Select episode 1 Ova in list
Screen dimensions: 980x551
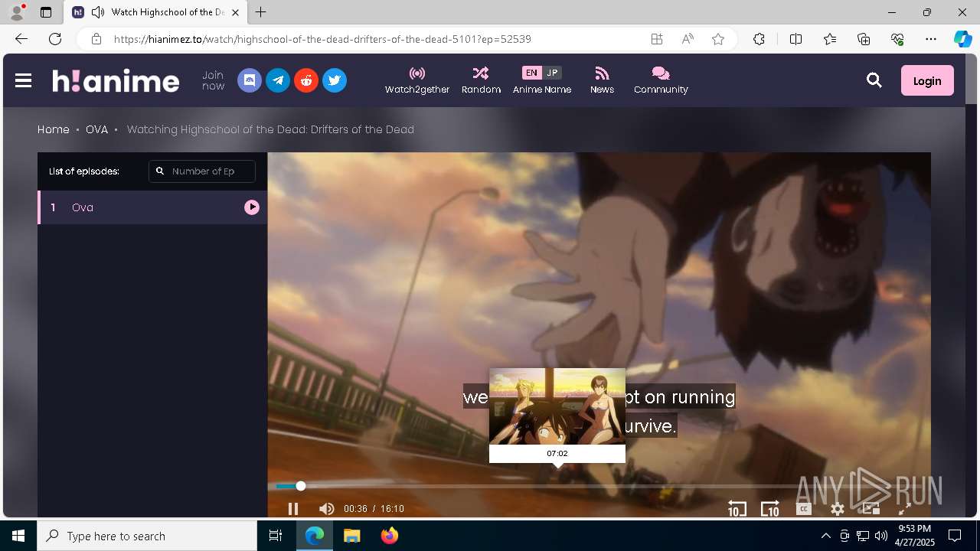[x=152, y=207]
